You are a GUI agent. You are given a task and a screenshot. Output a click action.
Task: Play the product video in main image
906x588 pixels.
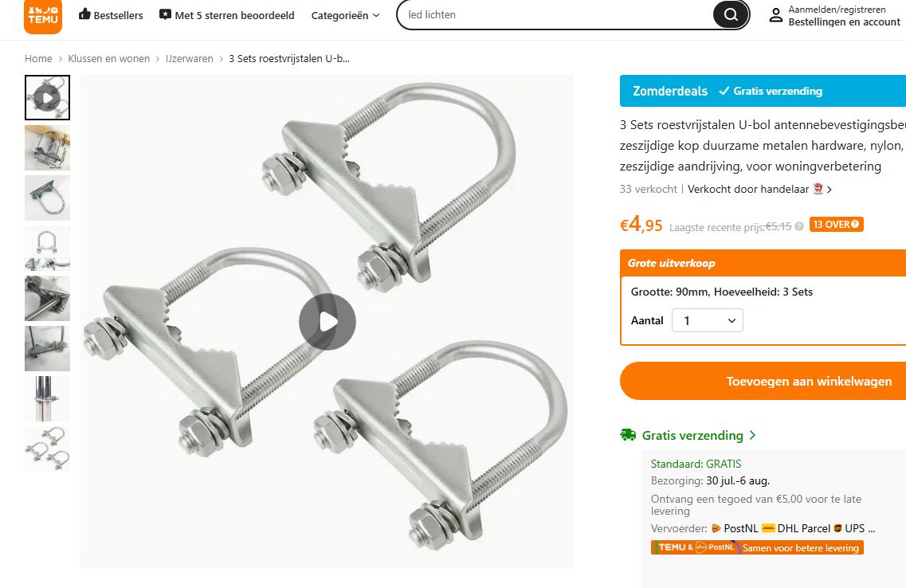tap(327, 322)
